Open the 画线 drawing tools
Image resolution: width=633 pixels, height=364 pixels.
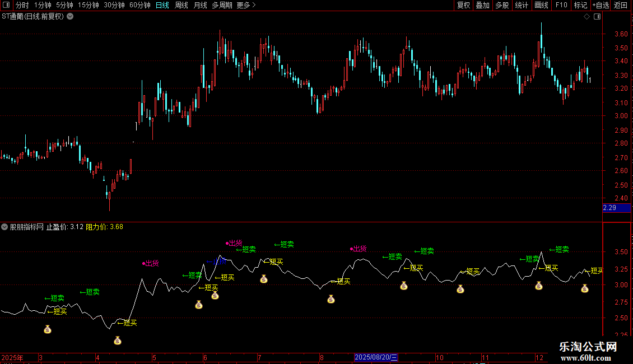[x=541, y=5]
